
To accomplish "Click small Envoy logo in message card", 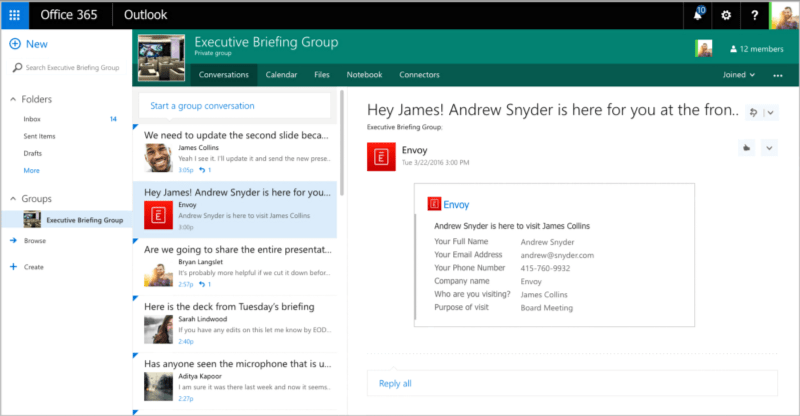I will 434,204.
